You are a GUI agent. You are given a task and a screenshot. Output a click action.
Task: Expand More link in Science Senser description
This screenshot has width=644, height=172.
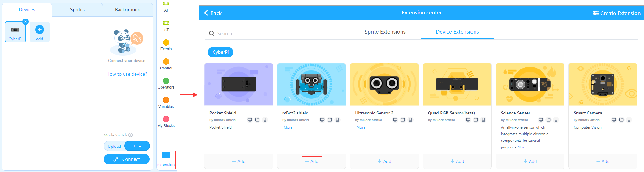click(x=522, y=147)
